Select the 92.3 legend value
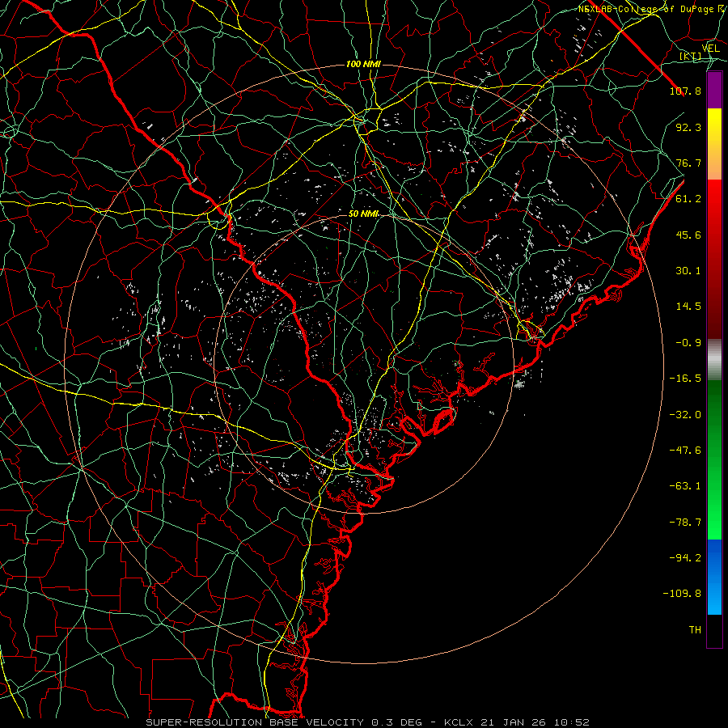 tap(688, 127)
